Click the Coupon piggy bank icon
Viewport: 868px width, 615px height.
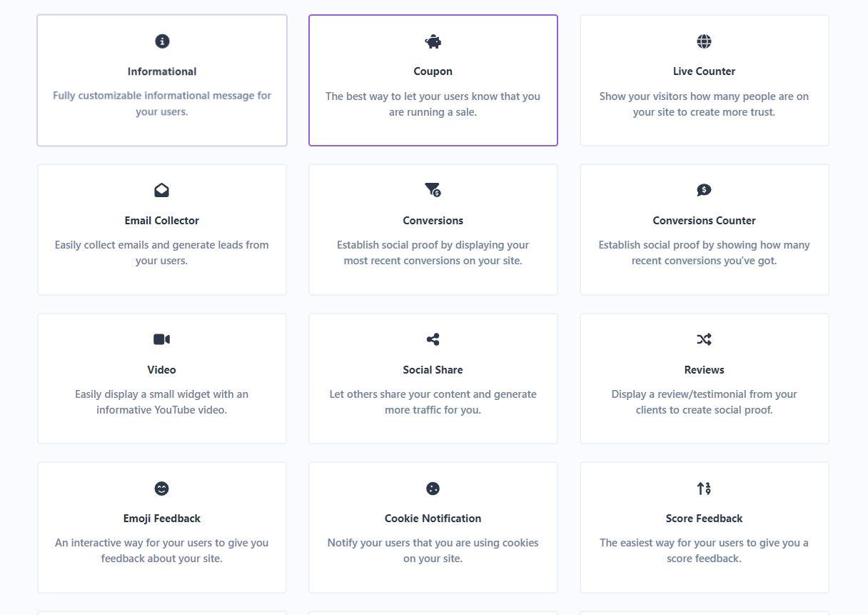point(433,42)
